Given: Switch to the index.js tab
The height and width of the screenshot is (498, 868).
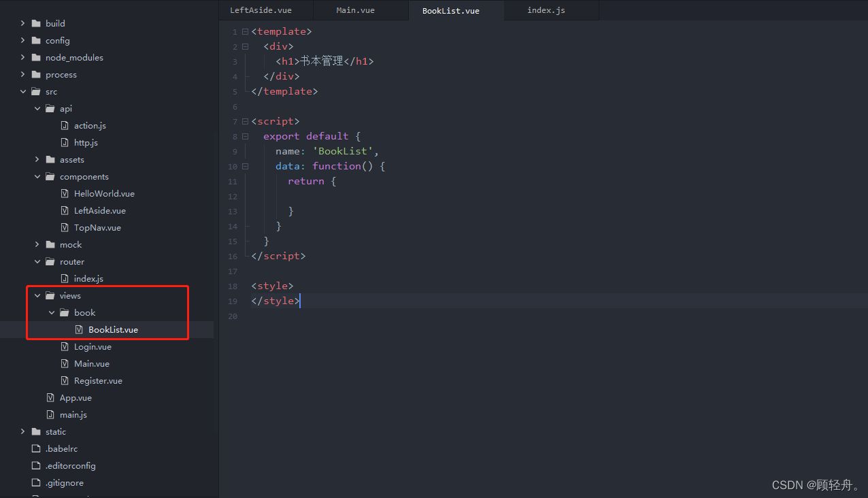Looking at the screenshot, I should (546, 10).
